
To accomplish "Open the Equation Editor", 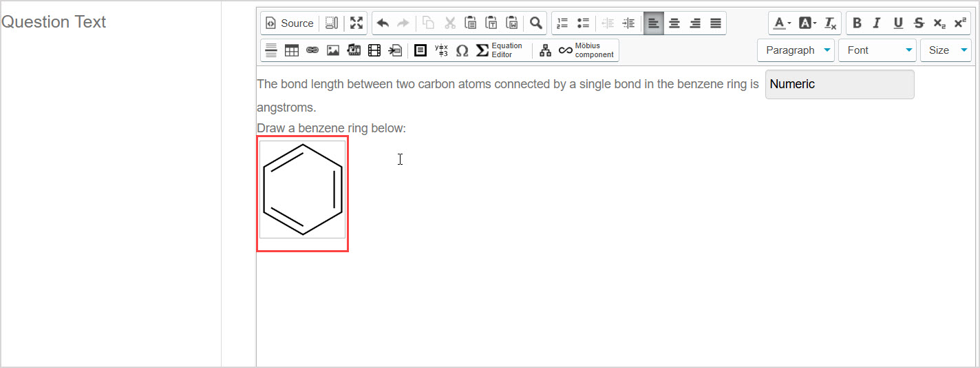I will point(499,50).
